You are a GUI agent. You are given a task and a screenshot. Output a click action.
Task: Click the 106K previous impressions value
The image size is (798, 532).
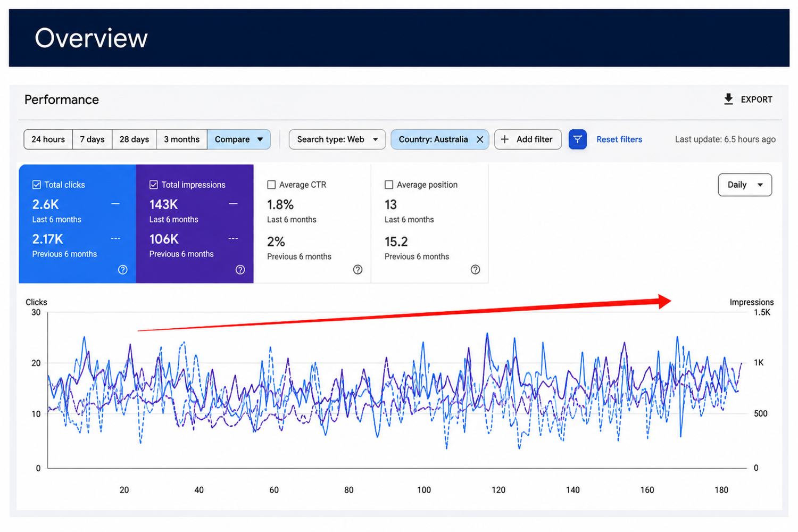tap(164, 239)
